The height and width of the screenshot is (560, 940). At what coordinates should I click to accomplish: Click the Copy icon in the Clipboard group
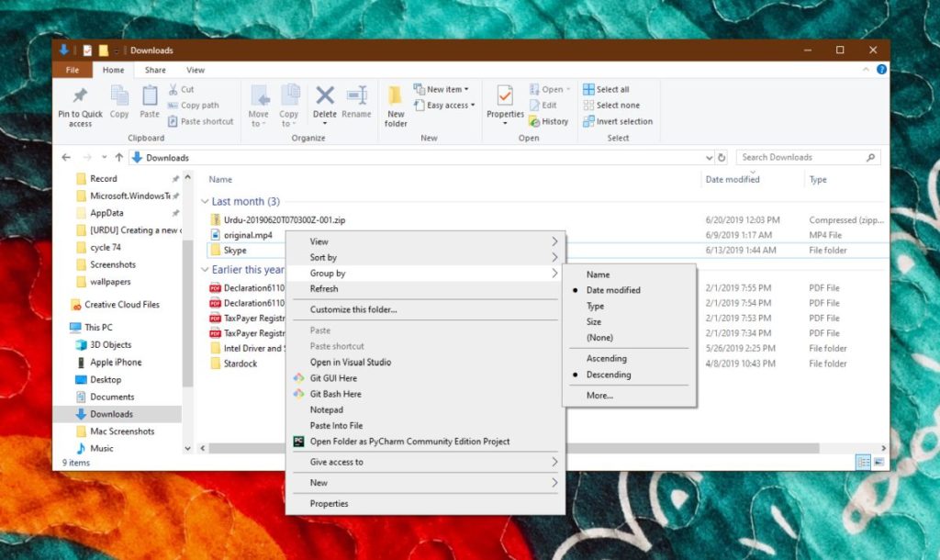118,98
